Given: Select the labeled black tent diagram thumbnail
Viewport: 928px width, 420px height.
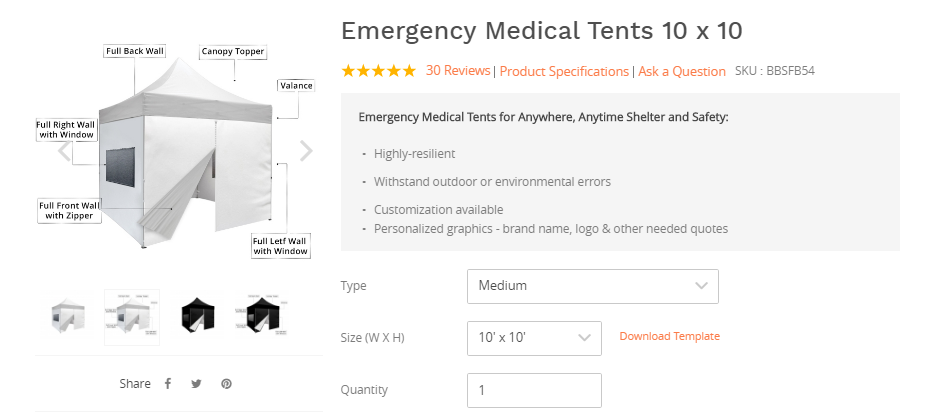Looking at the screenshot, I should [259, 316].
